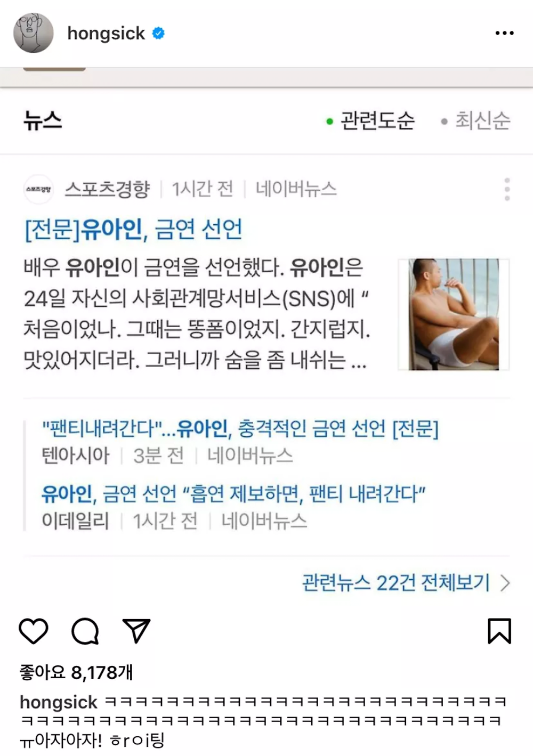Select the 최신순 sort option
Screen dimensions: 533x756
pyautogui.click(x=476, y=121)
